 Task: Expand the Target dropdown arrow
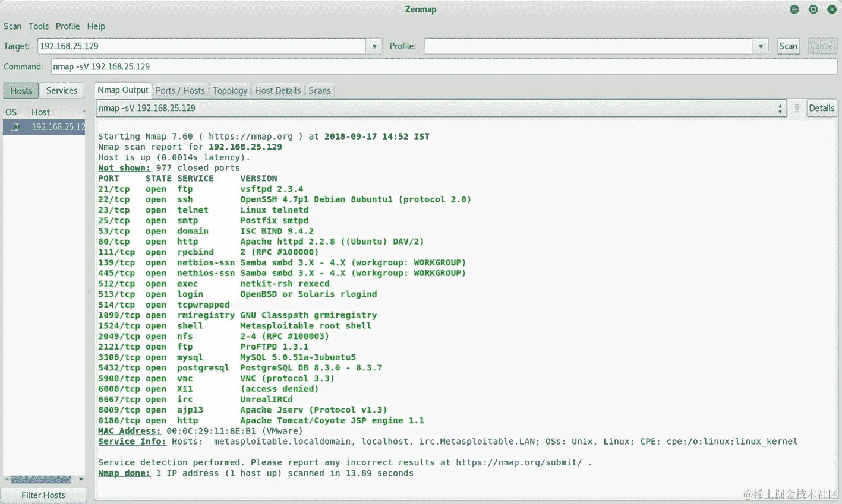pyautogui.click(x=374, y=46)
